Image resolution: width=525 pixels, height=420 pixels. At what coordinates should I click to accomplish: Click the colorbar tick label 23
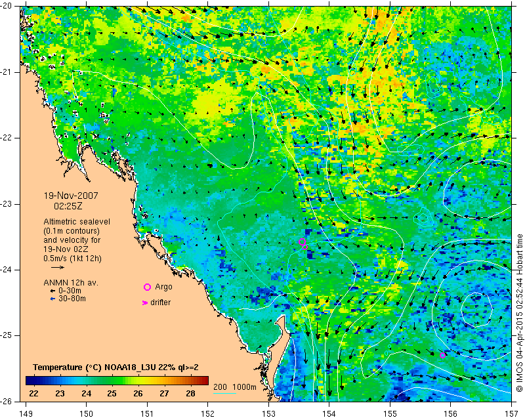coord(60,393)
